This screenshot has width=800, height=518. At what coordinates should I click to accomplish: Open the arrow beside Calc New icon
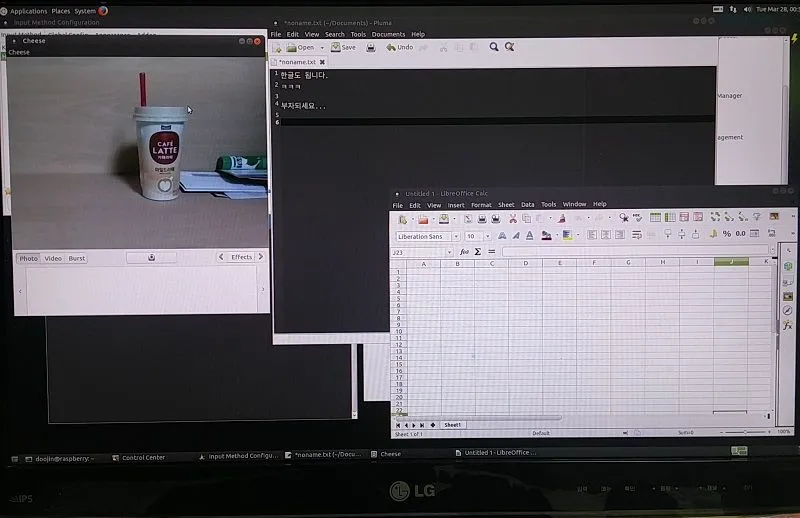[x=412, y=219]
